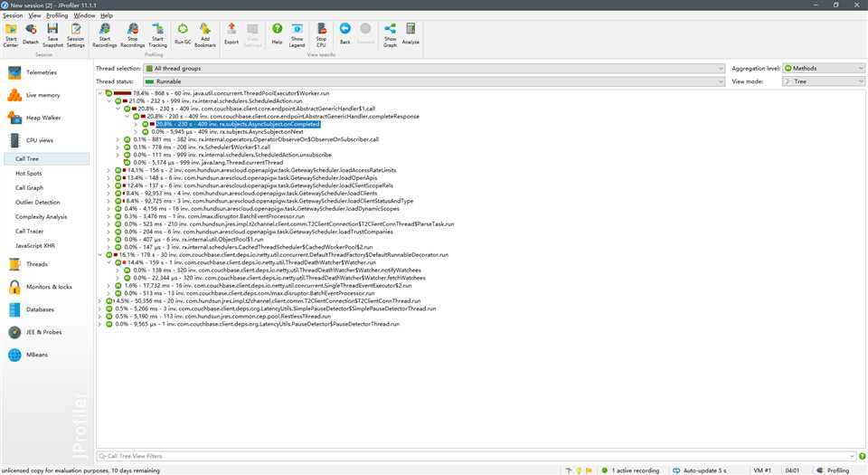Click the Stop CPU recording icon

tap(321, 34)
